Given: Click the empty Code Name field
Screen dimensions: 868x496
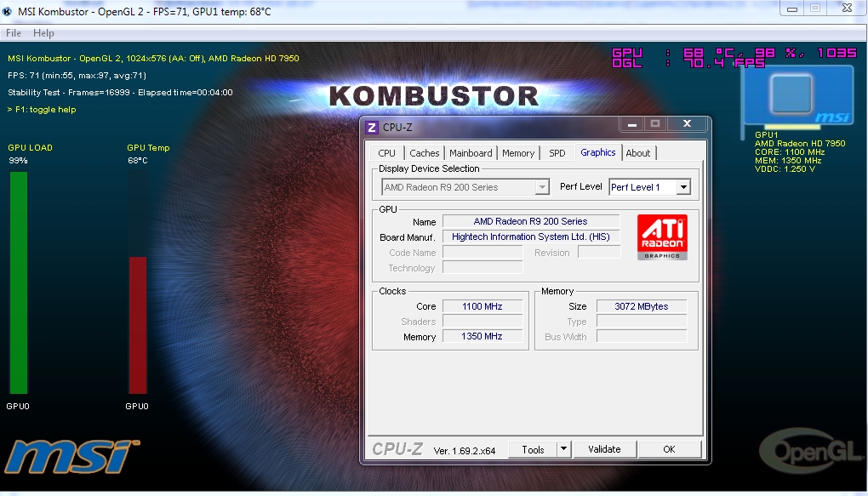Looking at the screenshot, I should click(483, 253).
